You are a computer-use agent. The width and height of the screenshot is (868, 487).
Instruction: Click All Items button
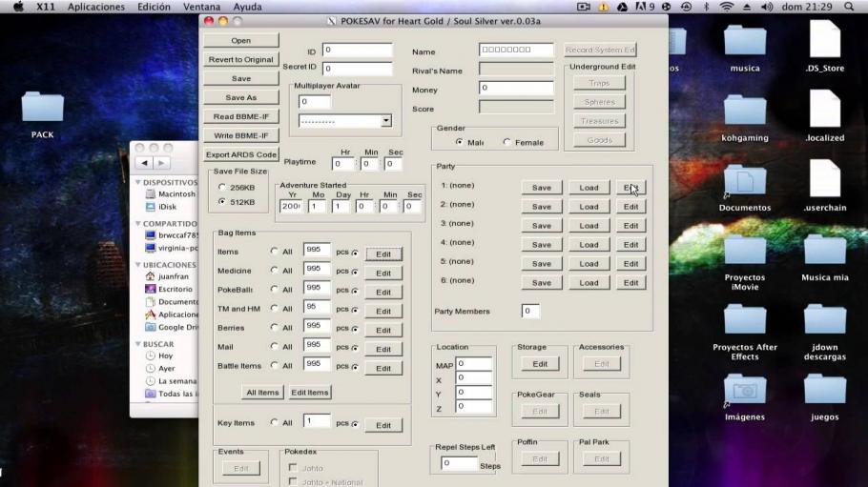pyautogui.click(x=262, y=393)
